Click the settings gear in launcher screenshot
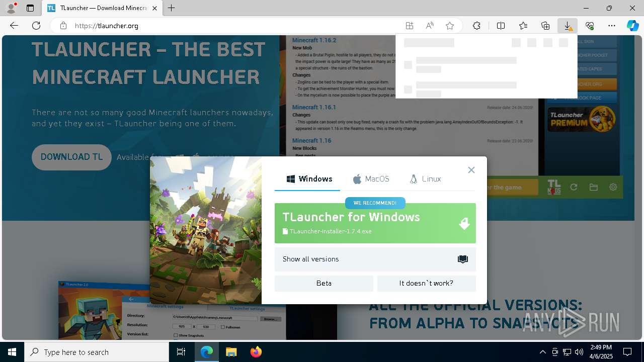 [x=613, y=187]
